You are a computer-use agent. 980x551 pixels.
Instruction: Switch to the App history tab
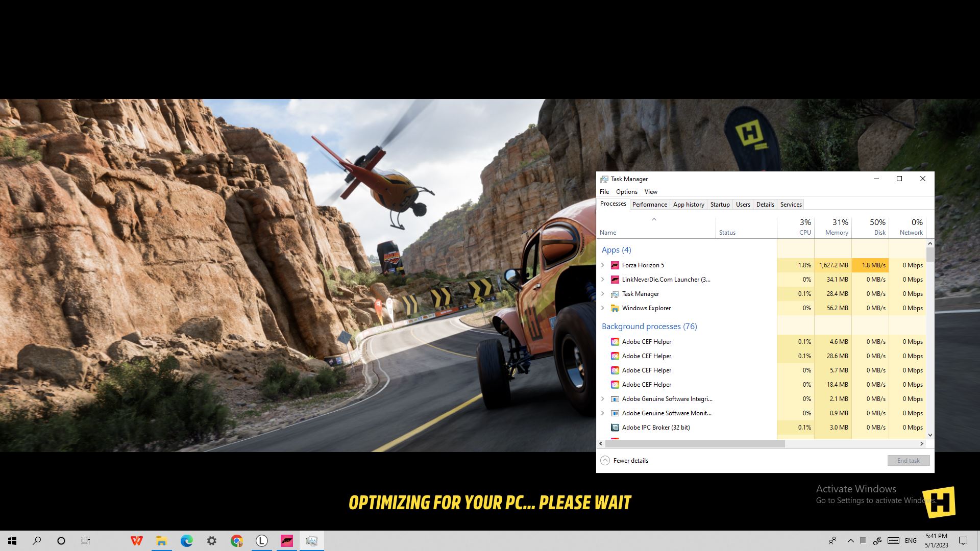click(x=689, y=205)
